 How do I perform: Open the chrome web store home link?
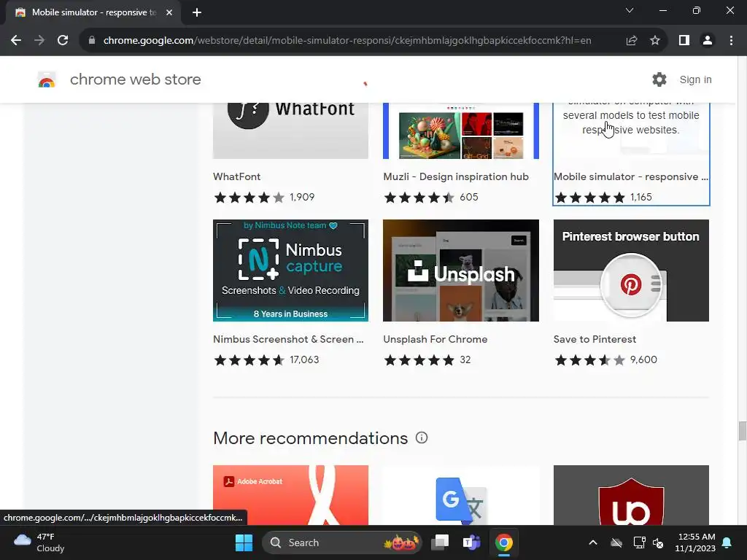tap(135, 79)
